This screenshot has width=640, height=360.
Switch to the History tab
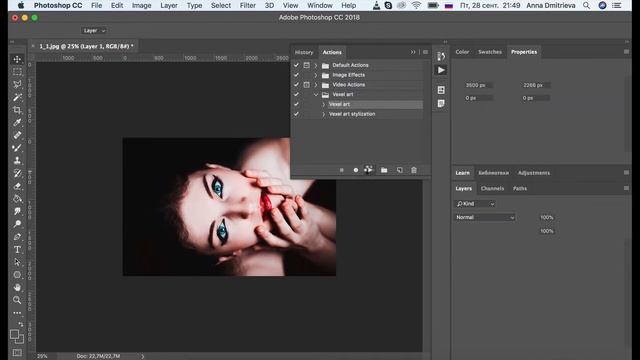coord(304,52)
